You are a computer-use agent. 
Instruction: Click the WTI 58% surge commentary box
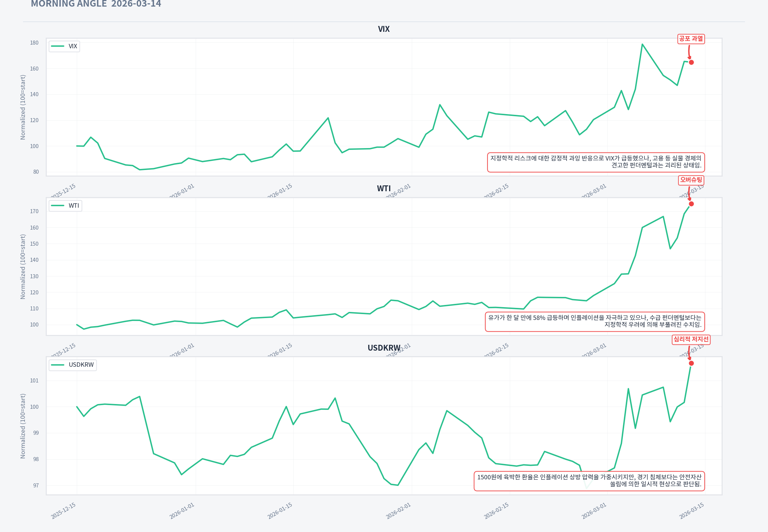click(x=595, y=321)
